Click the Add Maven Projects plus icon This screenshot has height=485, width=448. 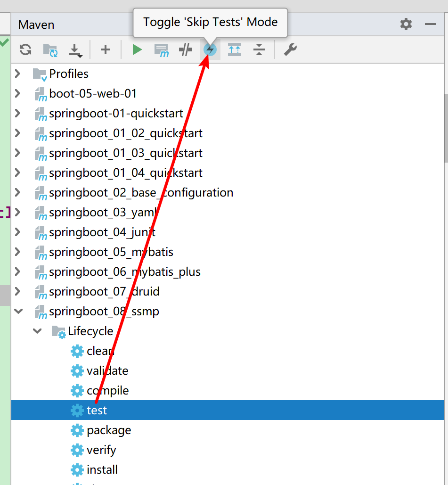[106, 49]
